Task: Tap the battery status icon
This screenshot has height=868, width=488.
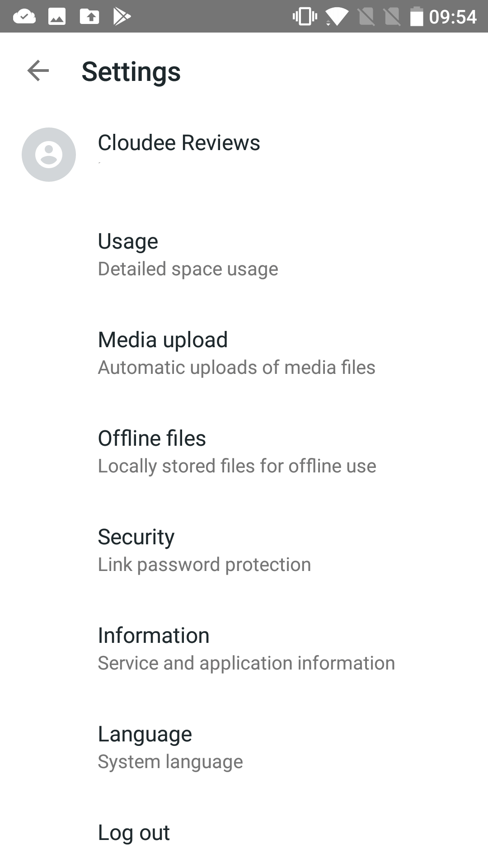Action: 416,17
